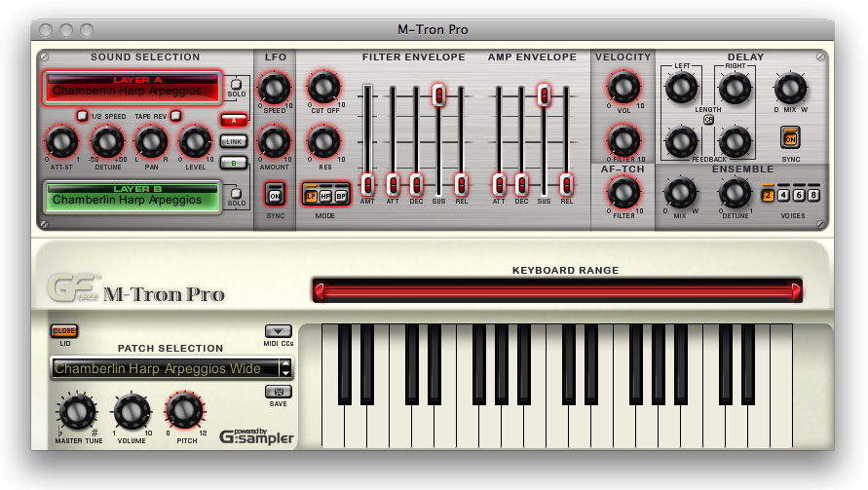Open Layer A sound selection display
This screenshot has height=490, width=868.
coord(132,88)
